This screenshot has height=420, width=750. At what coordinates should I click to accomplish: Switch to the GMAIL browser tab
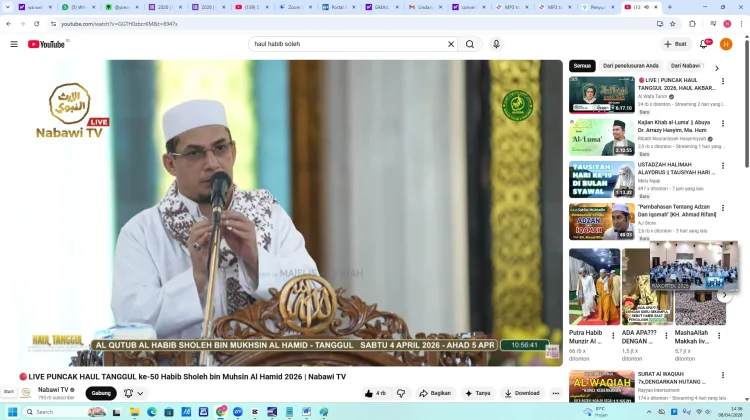(x=382, y=7)
